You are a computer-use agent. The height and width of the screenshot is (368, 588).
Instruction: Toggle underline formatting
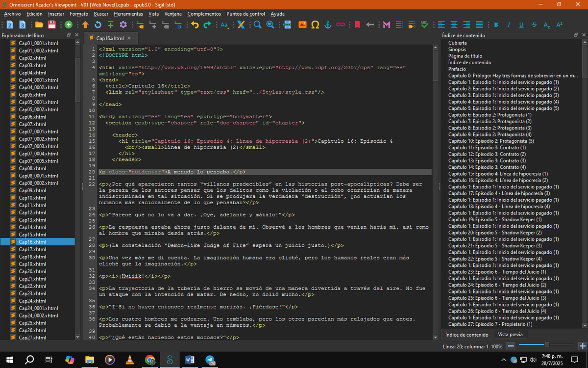(x=521, y=25)
